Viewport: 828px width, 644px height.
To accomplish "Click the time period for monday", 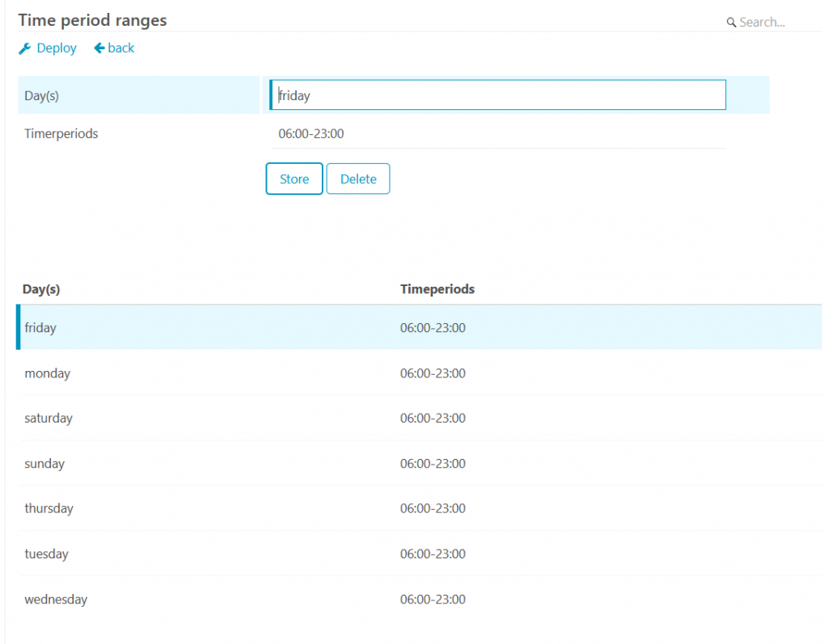I will point(433,373).
